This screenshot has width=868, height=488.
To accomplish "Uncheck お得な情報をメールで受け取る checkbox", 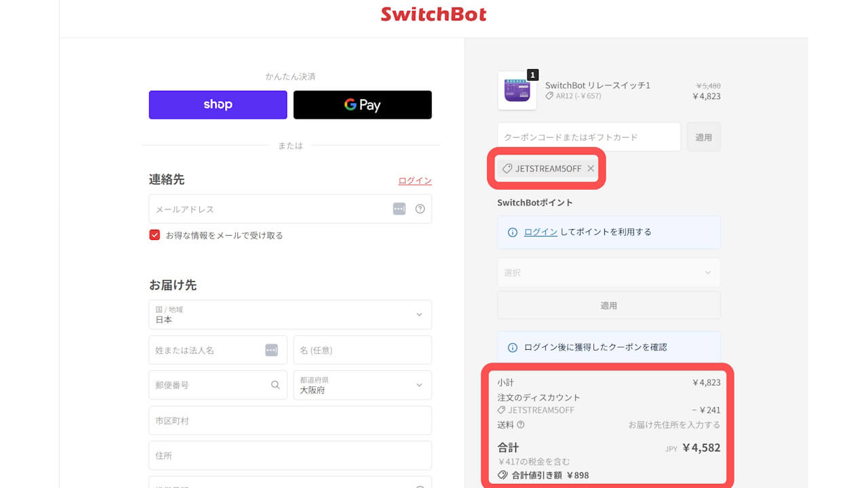I will click(155, 235).
